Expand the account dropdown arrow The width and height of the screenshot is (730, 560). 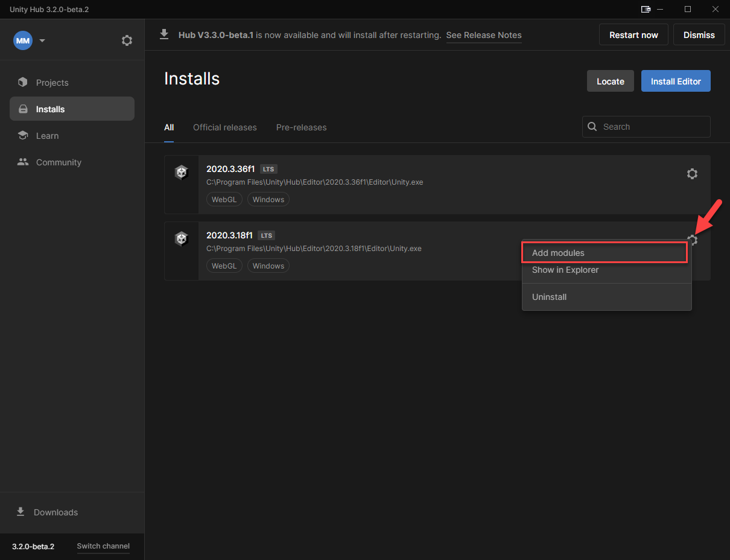42,40
